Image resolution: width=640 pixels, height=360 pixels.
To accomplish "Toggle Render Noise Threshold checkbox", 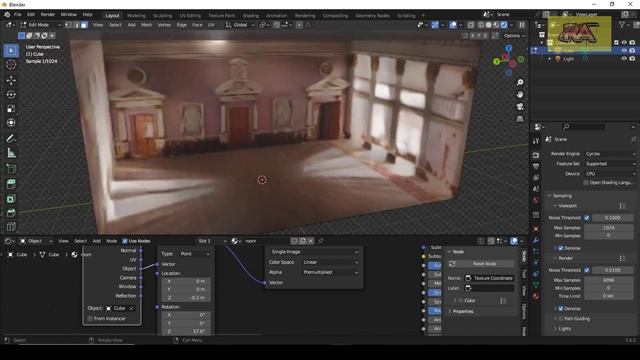I will pyautogui.click(x=587, y=270).
